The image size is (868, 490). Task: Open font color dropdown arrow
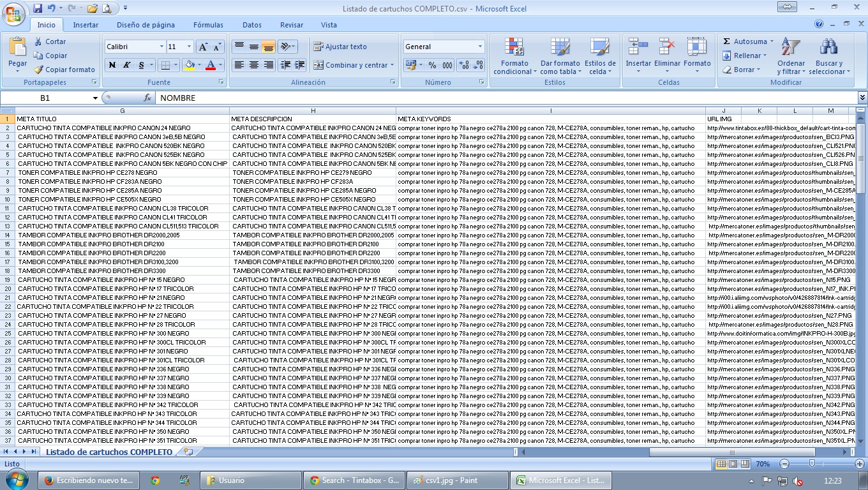221,65
